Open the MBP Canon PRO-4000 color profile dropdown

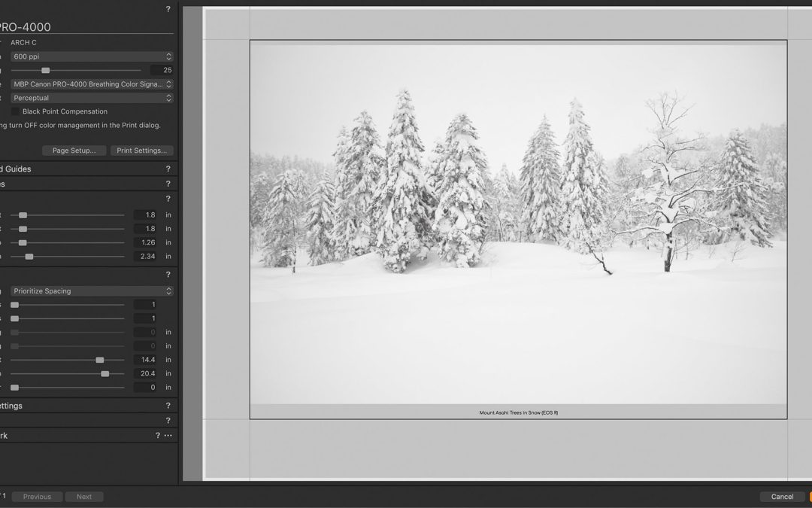point(92,84)
